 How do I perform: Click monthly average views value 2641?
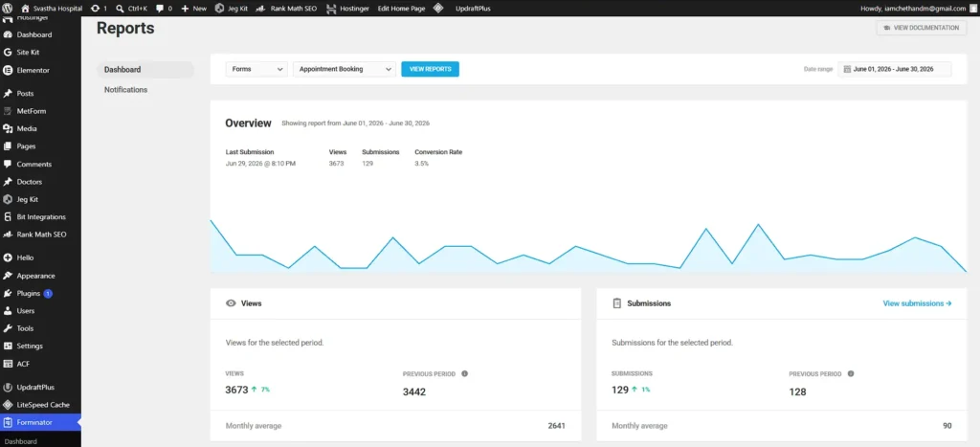click(x=556, y=426)
